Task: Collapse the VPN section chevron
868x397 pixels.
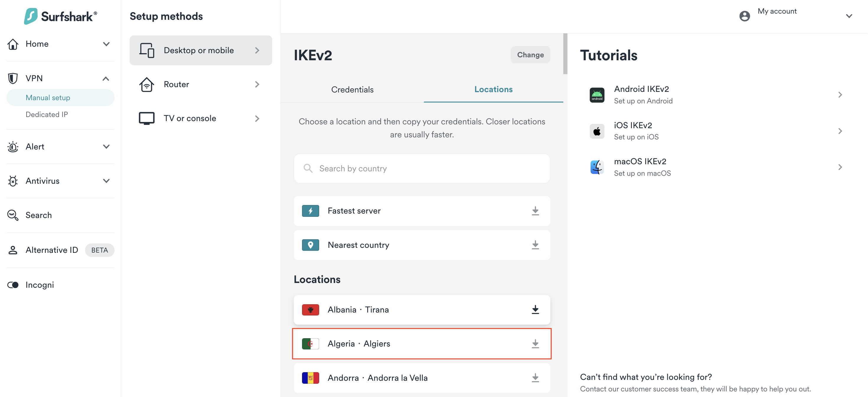Action: point(106,79)
